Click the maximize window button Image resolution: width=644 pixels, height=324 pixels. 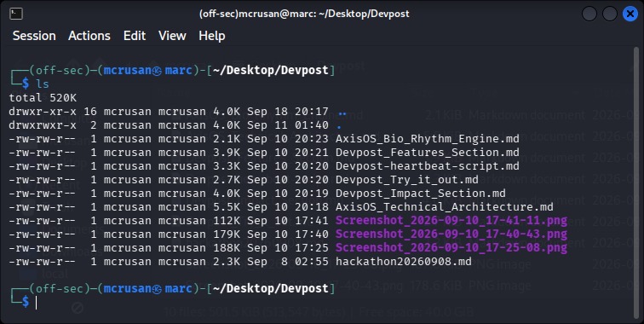pyautogui.click(x=610, y=14)
